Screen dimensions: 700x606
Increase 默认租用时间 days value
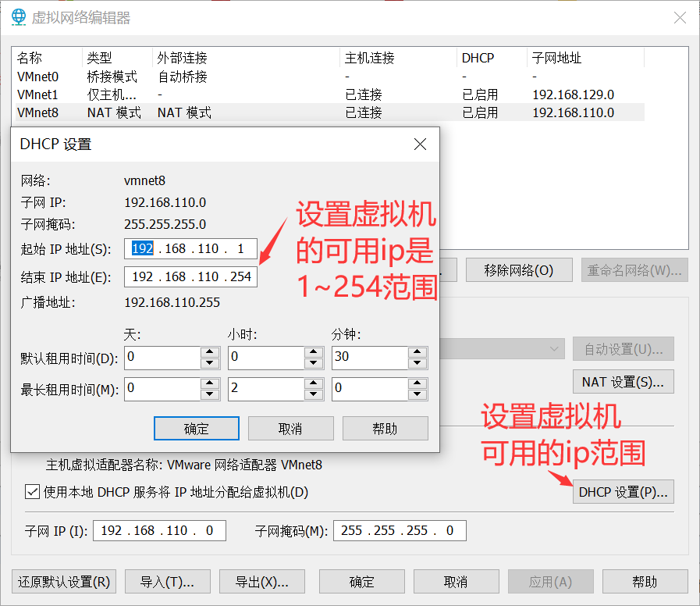tap(210, 351)
